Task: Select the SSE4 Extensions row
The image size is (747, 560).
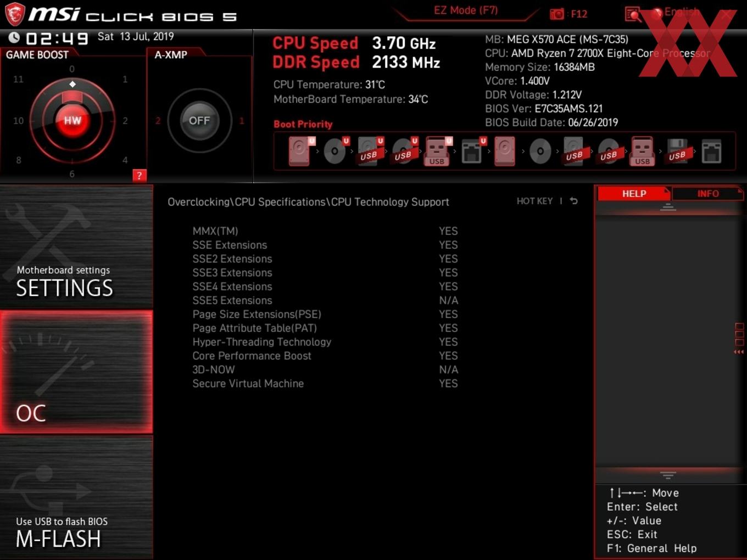Action: [x=325, y=287]
